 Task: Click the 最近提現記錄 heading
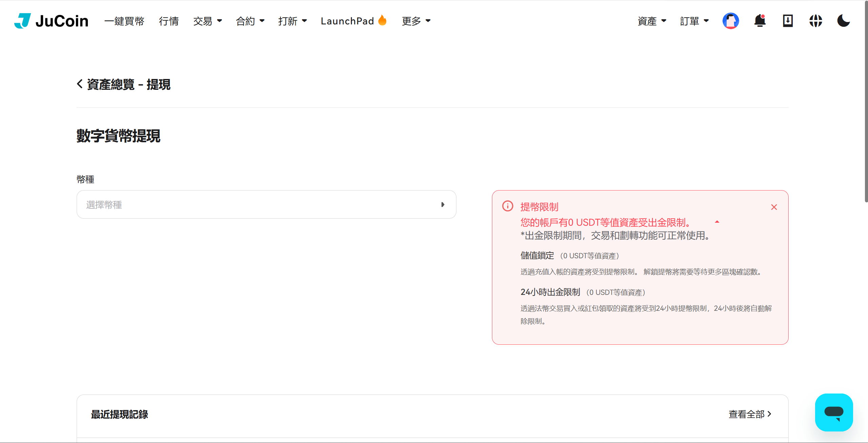[119, 414]
